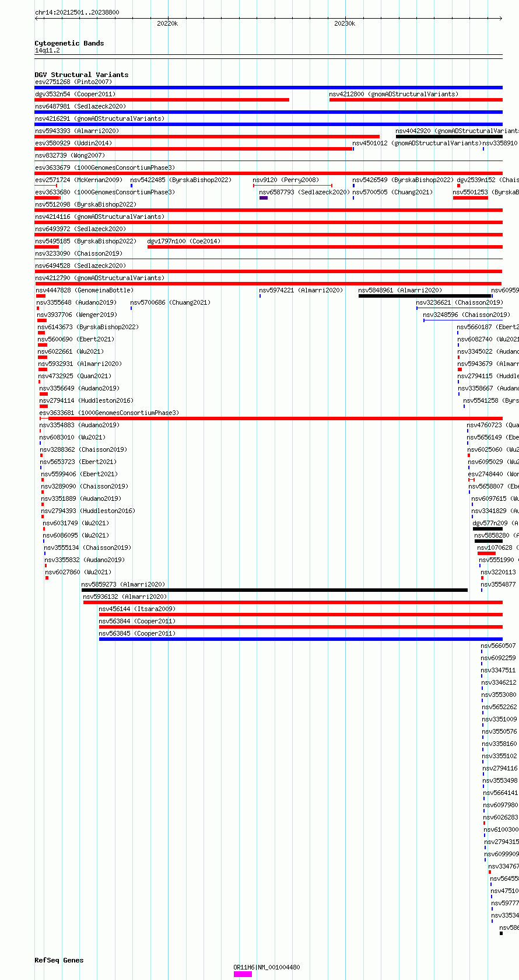This screenshot has width=519, height=980.
Task: Click the nsv2794114 (Huddleston2016) label
Action: [86, 400]
